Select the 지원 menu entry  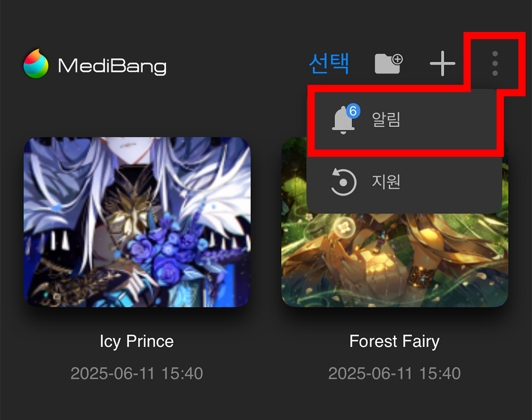click(x=404, y=182)
